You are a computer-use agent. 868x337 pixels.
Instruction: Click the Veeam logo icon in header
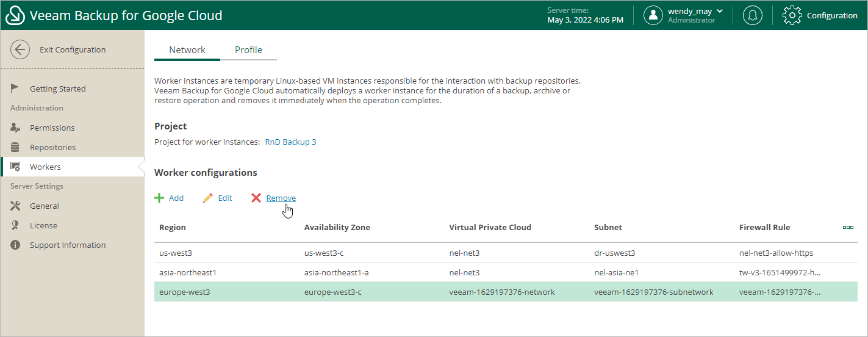[x=15, y=16]
